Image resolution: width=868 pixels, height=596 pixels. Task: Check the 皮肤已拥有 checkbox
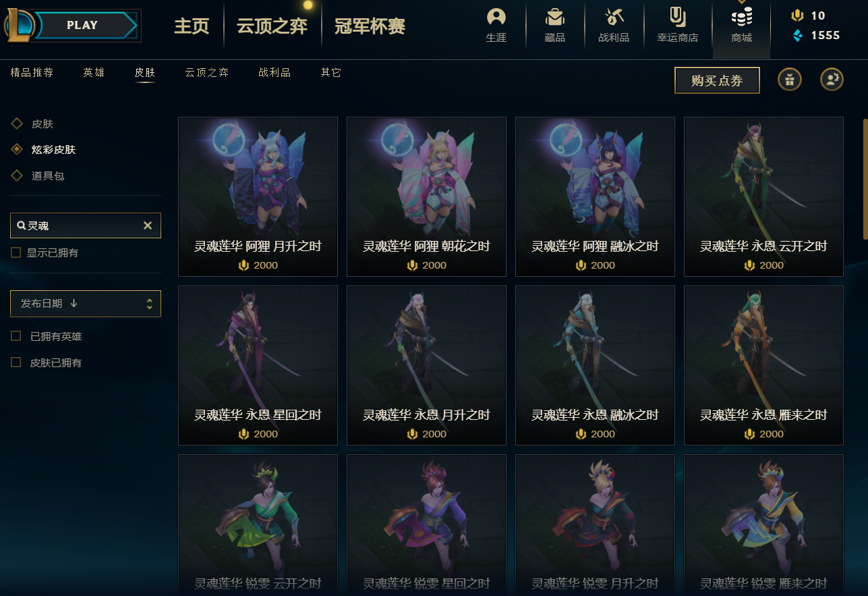coord(16,362)
